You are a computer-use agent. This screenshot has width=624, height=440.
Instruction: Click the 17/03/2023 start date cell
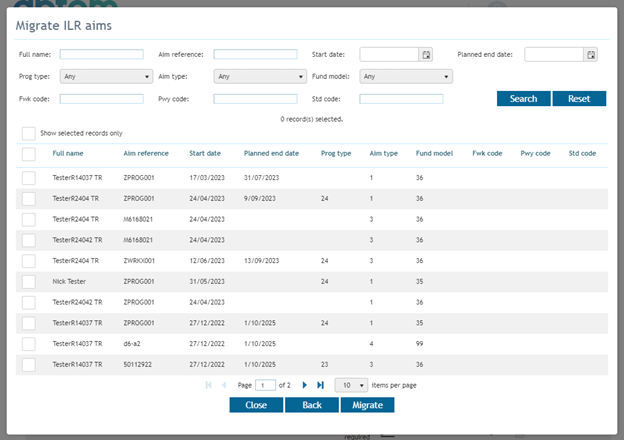tap(207, 178)
